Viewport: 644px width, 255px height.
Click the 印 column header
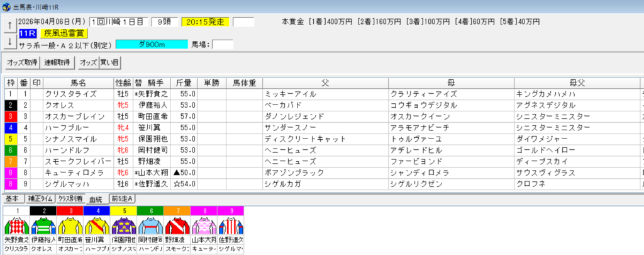point(36,82)
